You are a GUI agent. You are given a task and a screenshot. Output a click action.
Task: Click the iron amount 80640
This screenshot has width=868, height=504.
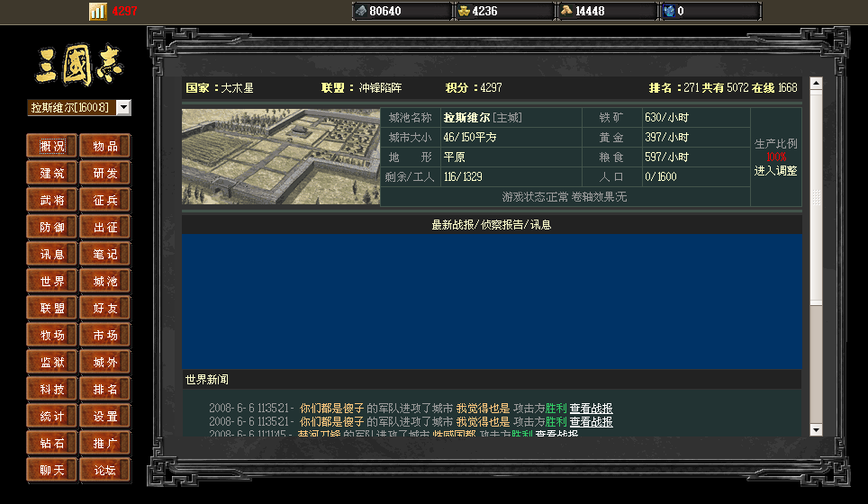pos(384,11)
